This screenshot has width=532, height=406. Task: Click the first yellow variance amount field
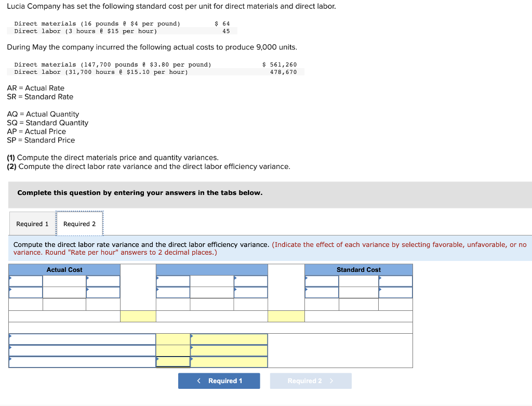(173, 339)
